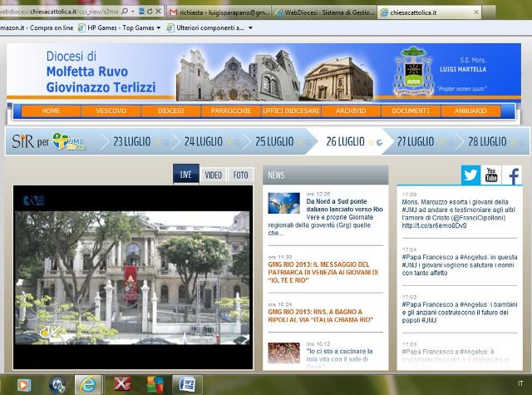Click the Internet Explorer taskbar icon
This screenshot has height=395, width=532.
coord(88,384)
